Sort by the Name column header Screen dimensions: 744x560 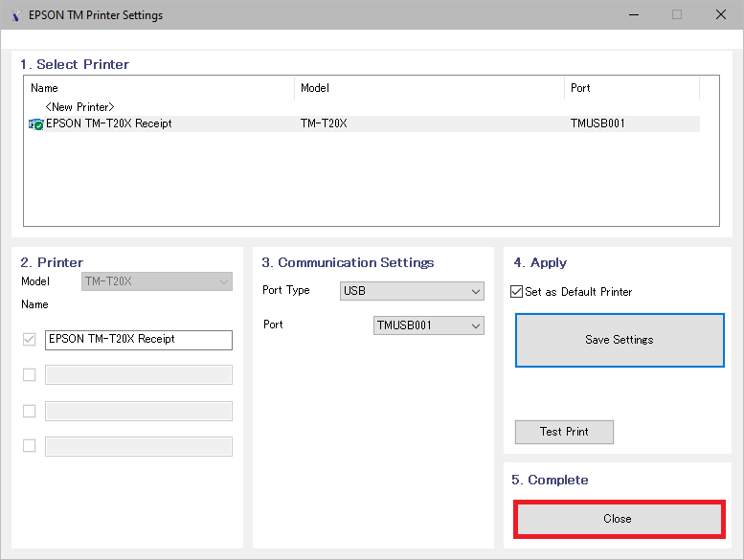coord(160,88)
